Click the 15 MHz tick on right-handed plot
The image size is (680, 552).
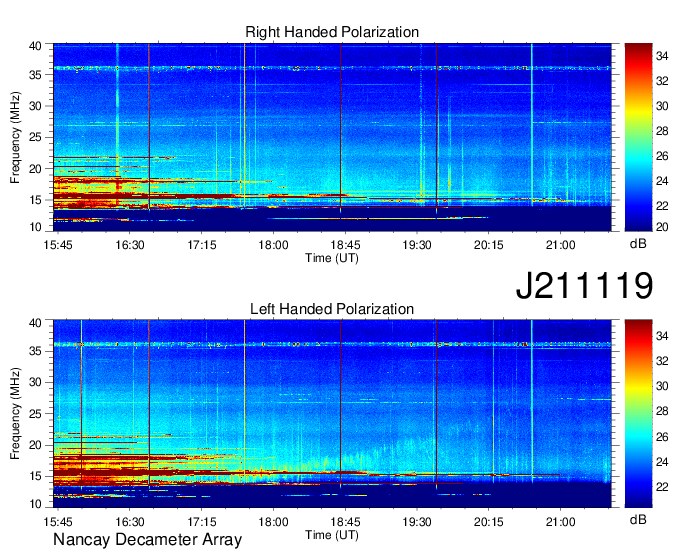click(x=35, y=200)
